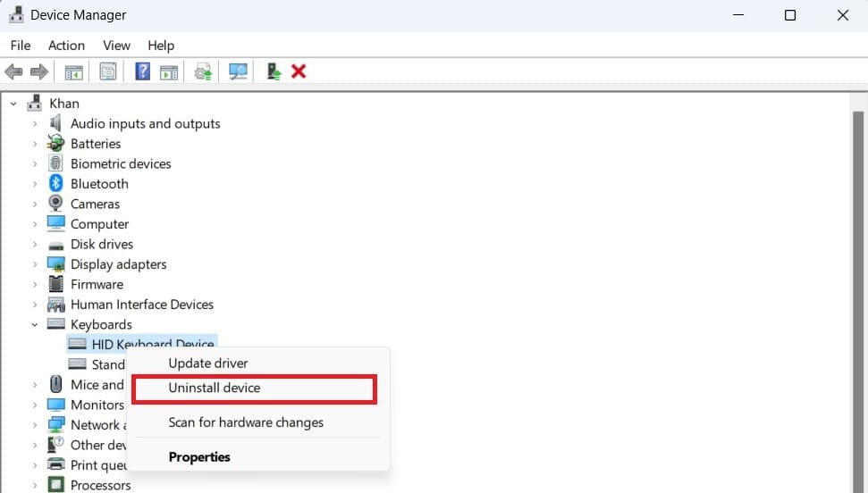Screen dimensions: 868x493
Task: Click Show/Hide Console Tree toolbar icon
Action: click(x=73, y=72)
